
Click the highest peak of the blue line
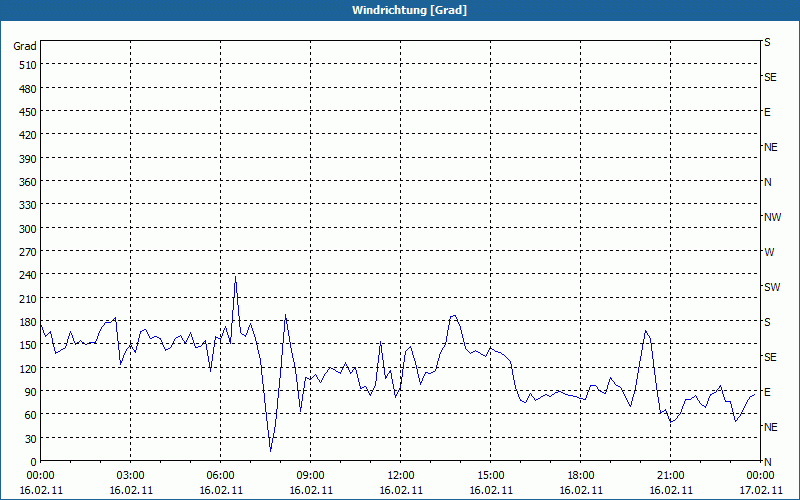(235, 277)
